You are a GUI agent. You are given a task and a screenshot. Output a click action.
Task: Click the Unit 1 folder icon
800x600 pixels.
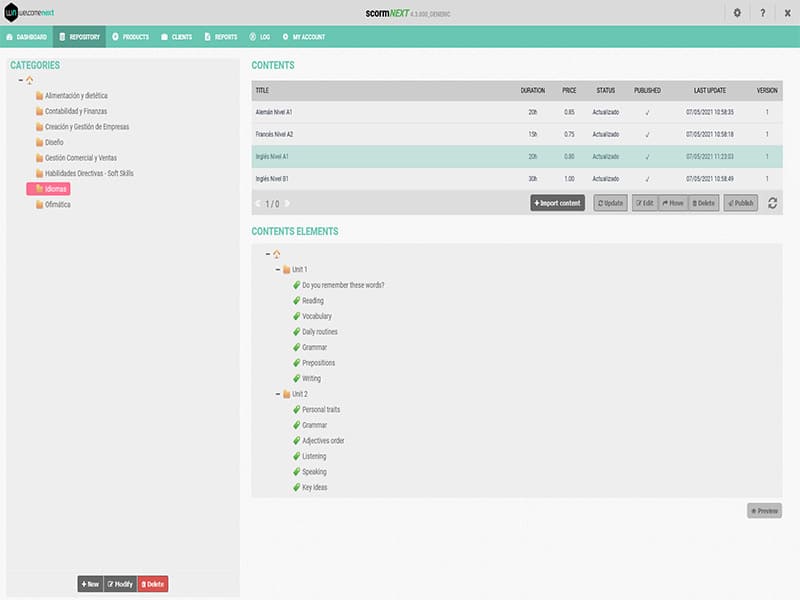click(x=287, y=269)
